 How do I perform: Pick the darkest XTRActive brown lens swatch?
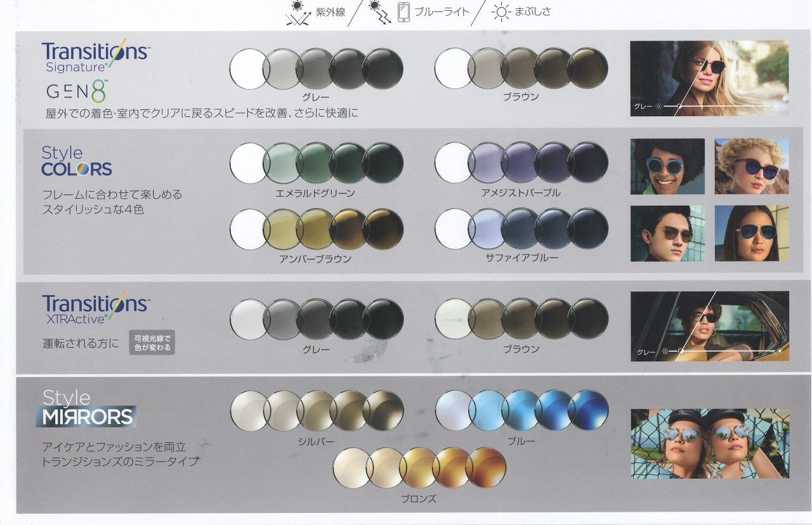(x=588, y=319)
